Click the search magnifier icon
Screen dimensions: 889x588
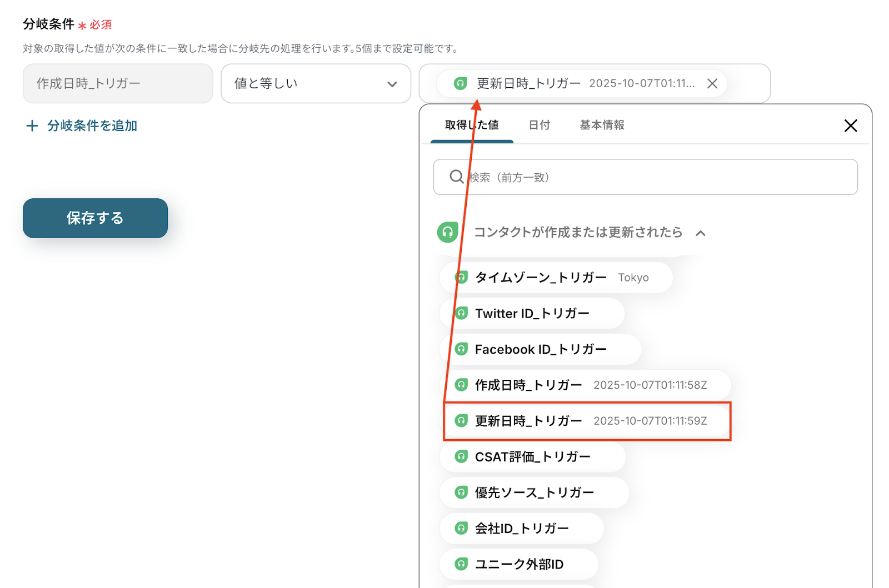456,177
